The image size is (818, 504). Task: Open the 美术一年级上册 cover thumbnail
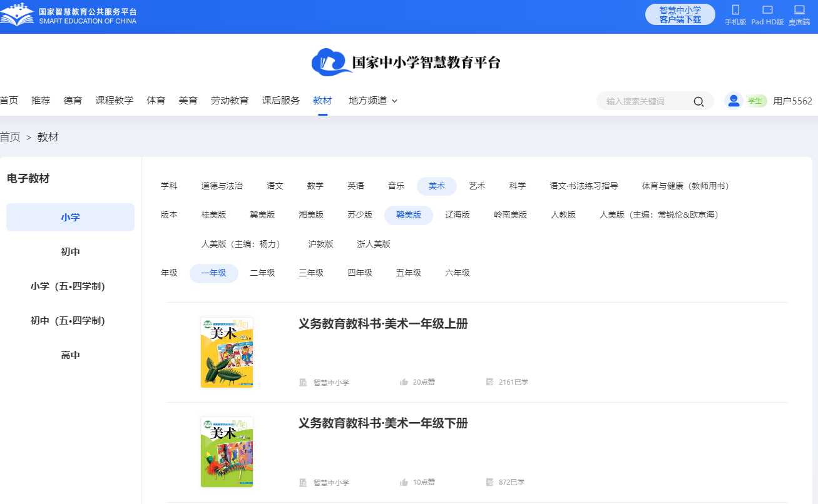pyautogui.click(x=227, y=352)
